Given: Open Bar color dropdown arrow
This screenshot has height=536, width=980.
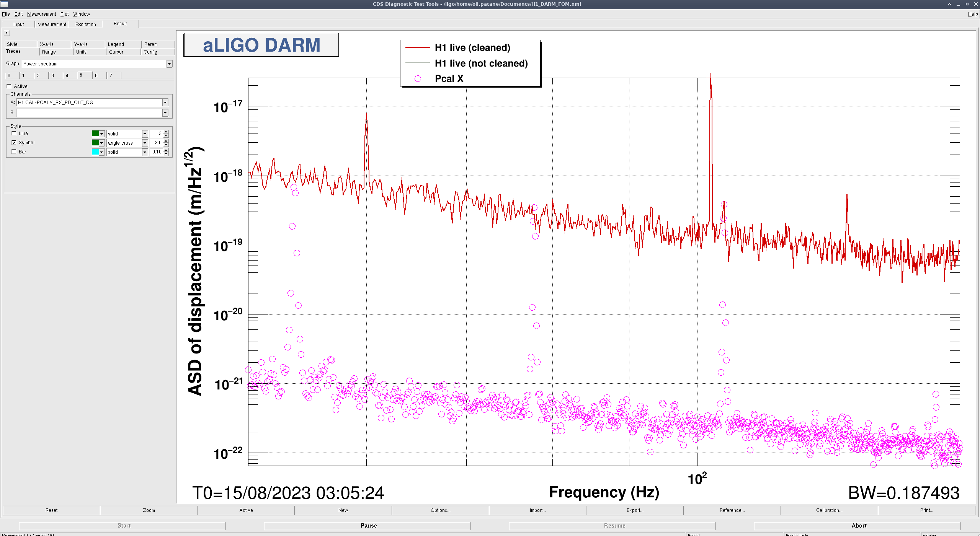Looking at the screenshot, I should point(102,152).
